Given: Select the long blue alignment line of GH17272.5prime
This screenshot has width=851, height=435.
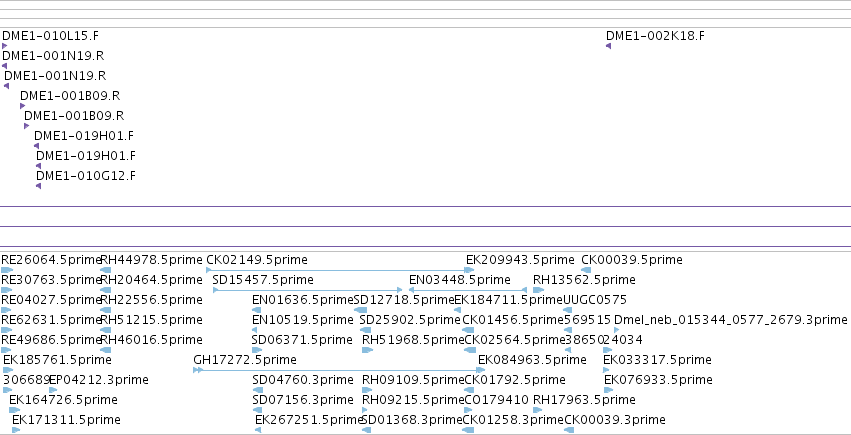Looking at the screenshot, I should coord(339,370).
